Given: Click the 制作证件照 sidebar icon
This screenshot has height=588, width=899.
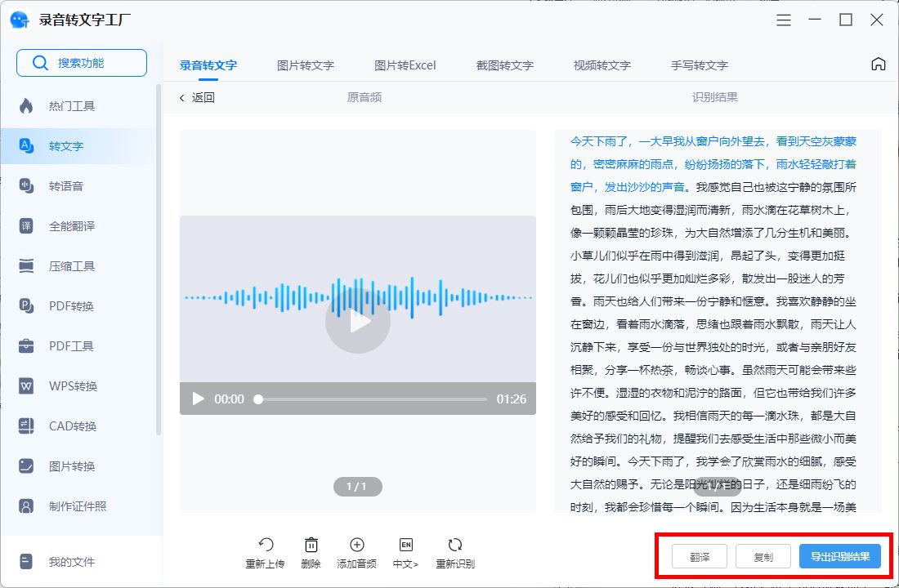Looking at the screenshot, I should 26,506.
